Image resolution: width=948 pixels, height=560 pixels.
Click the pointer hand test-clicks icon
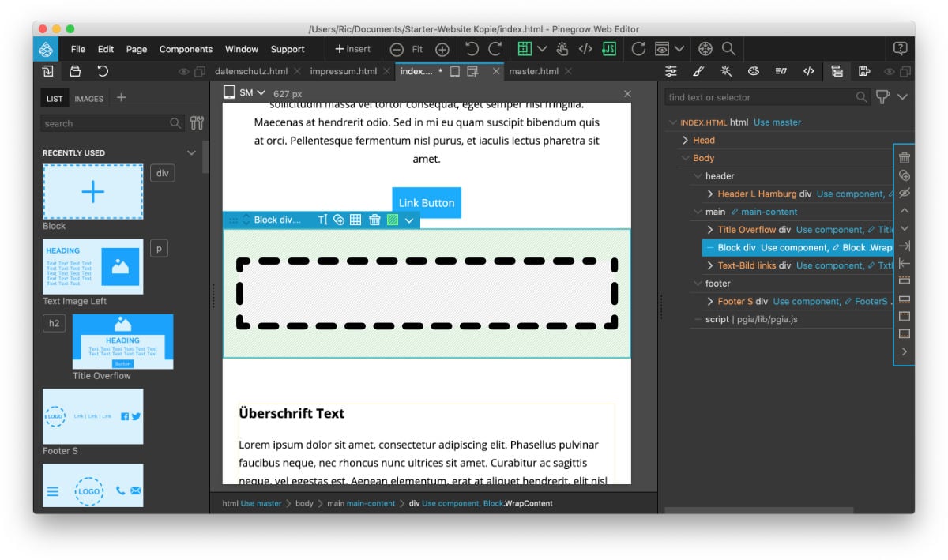tap(562, 49)
